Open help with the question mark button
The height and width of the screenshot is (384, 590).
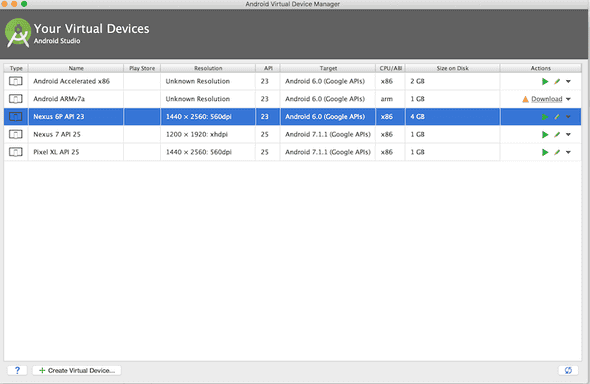(17, 370)
